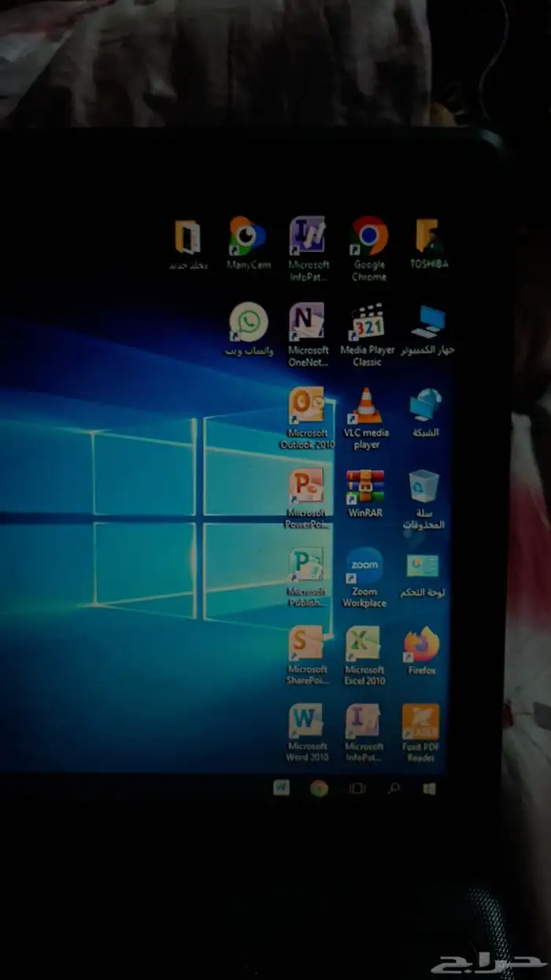Click the Windows Start button in the taskbar
The width and height of the screenshot is (551, 980).
tap(429, 788)
